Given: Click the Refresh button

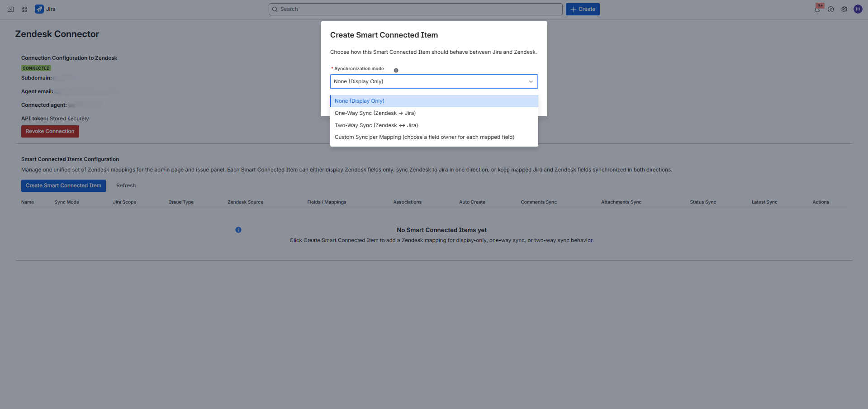Looking at the screenshot, I should point(126,185).
